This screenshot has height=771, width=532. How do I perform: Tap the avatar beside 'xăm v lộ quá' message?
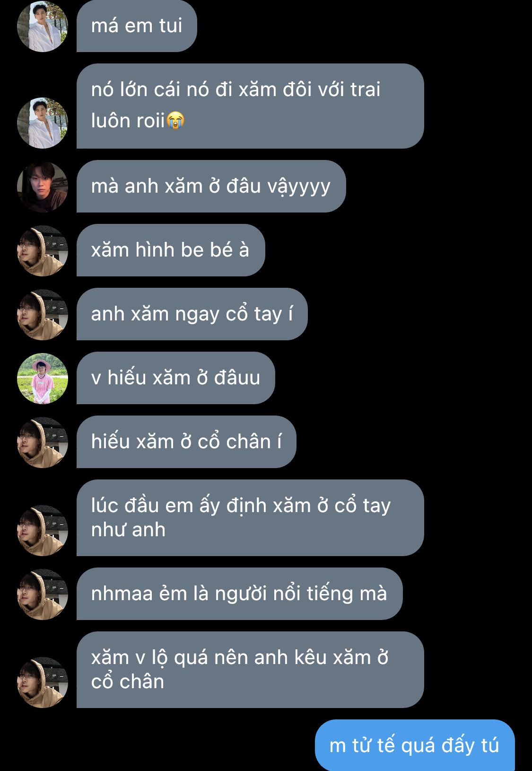click(x=43, y=682)
